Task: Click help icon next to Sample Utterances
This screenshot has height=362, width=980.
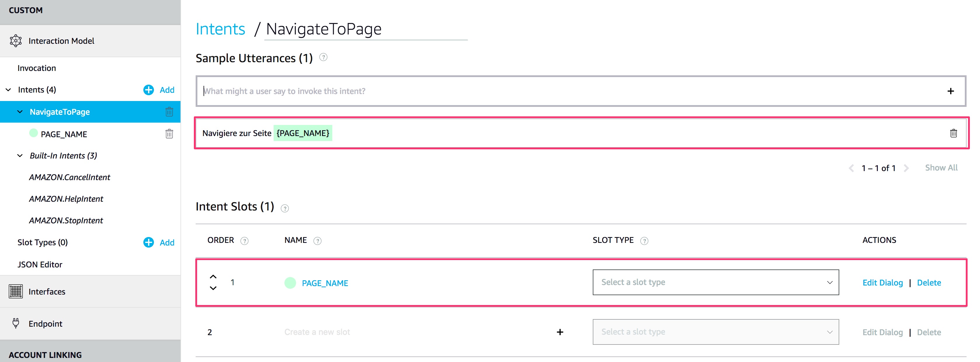Action: click(x=323, y=58)
